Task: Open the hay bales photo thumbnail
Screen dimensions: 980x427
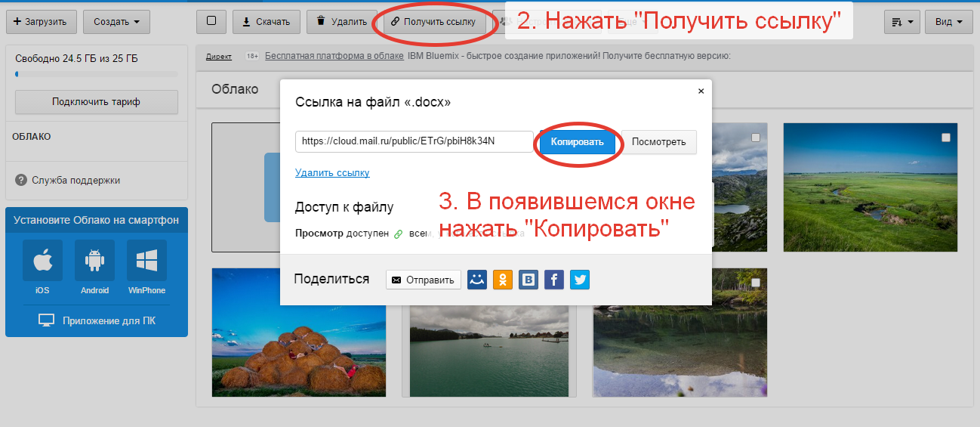Action: (299, 333)
